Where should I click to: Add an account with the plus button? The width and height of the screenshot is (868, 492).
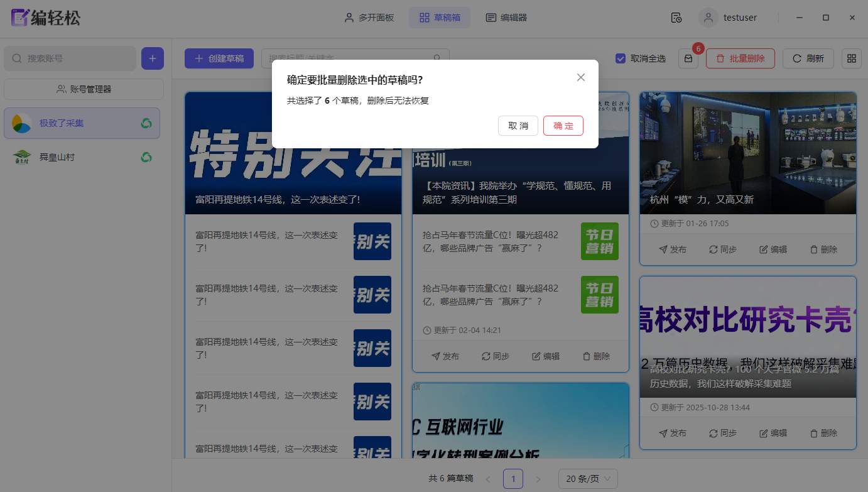[x=153, y=58]
